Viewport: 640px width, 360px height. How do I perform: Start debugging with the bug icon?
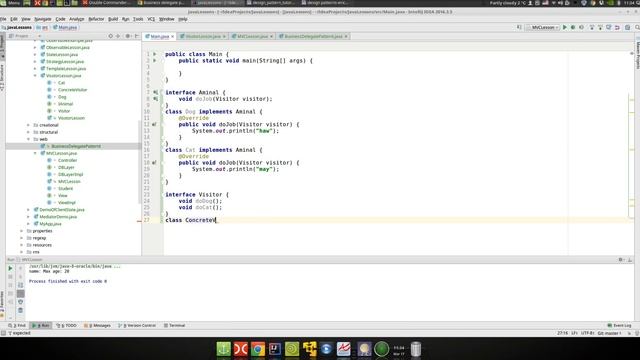click(x=573, y=27)
